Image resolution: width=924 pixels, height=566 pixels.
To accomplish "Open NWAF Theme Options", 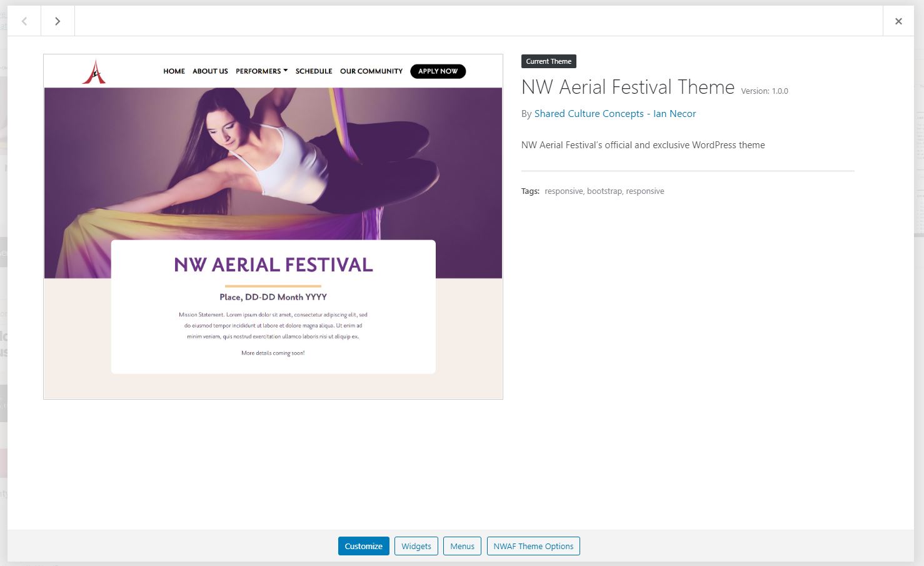I will 533,546.
